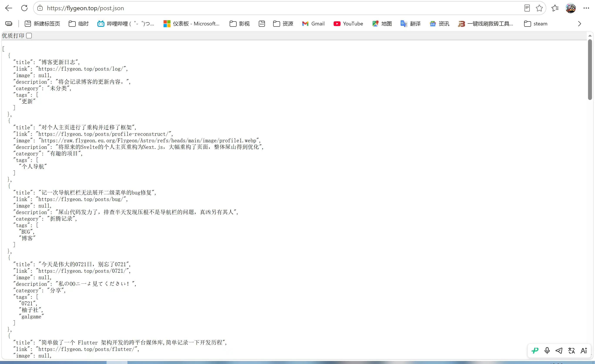This screenshot has height=364, width=595.
Task: Click the send paper-plane icon in floating toolbar
Action: tap(559, 351)
